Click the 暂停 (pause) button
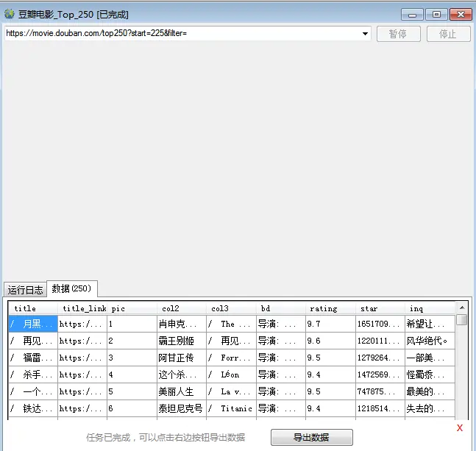This screenshot has width=476, height=451. point(398,34)
